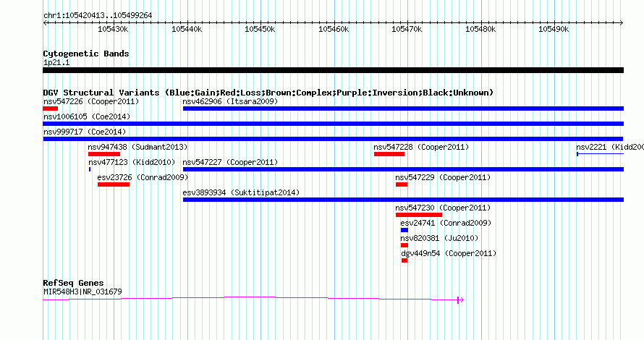Screen dimensions: 644x340
Task: Open nsv820381 (Ju2010) variant label
Action: [439, 238]
